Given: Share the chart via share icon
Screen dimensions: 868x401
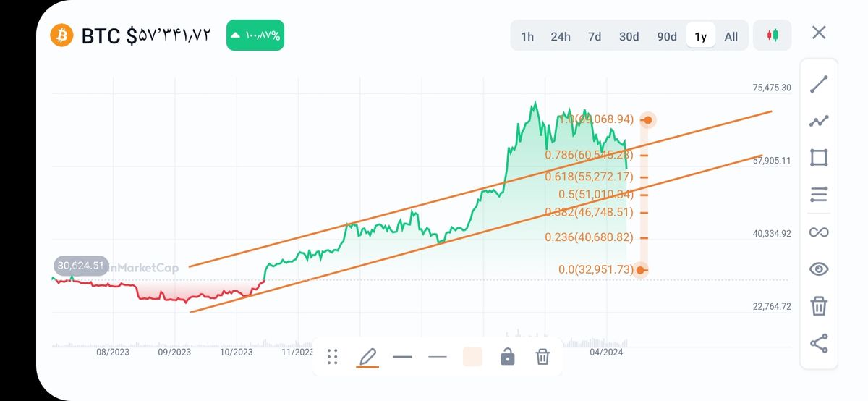Looking at the screenshot, I should (x=819, y=343).
